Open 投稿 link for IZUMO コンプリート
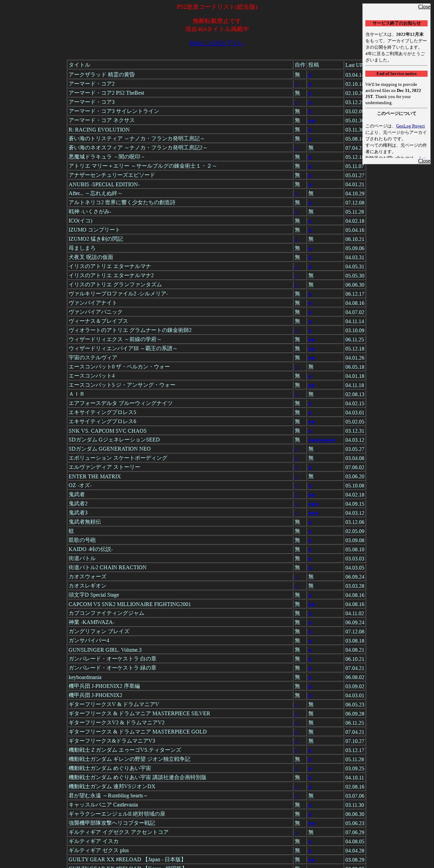The height and width of the screenshot is (868, 434). point(310,230)
